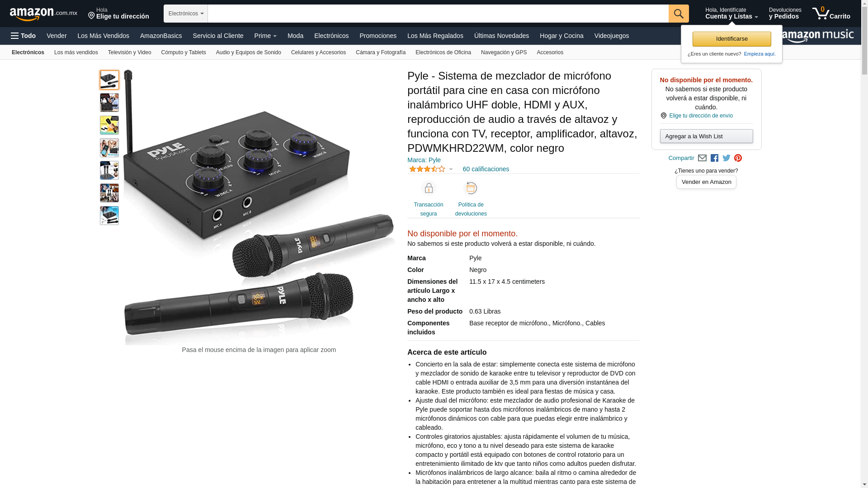The height and width of the screenshot is (488, 868).
Task: Click the search magnifier button
Action: [679, 14]
